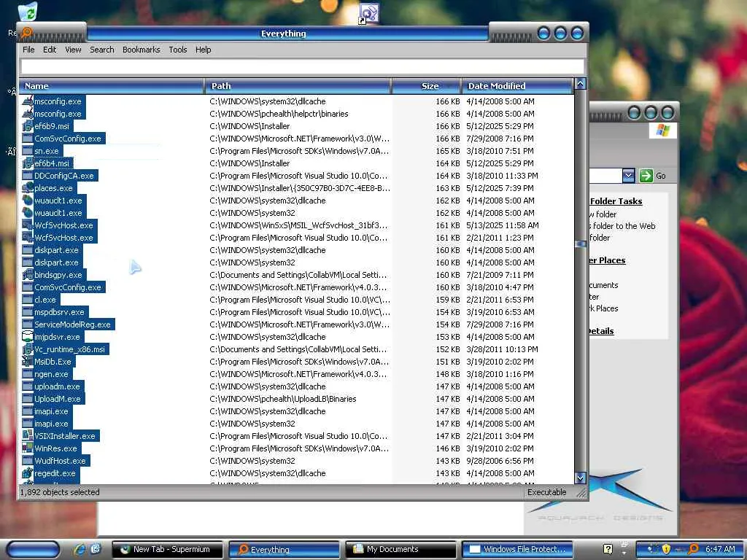Screen dimensions: 747x560
Task: Click icon of msconfig.exe in dllcache row
Action: coord(27,101)
